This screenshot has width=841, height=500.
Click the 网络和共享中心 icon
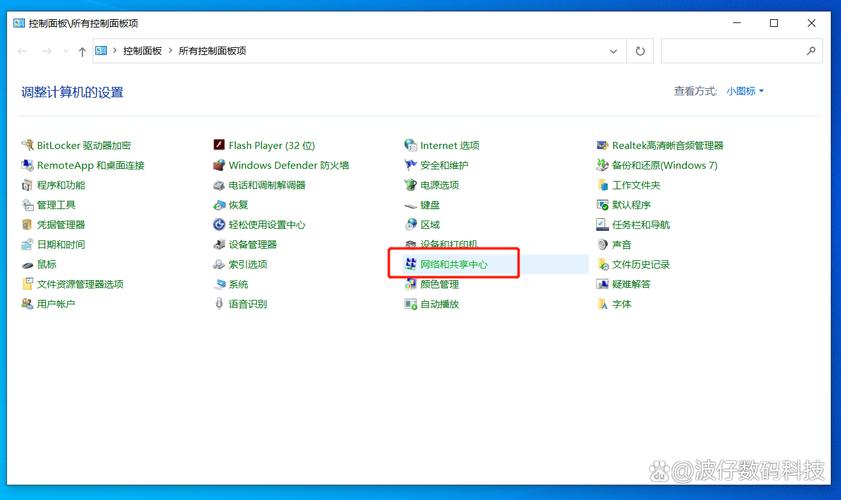(410, 264)
